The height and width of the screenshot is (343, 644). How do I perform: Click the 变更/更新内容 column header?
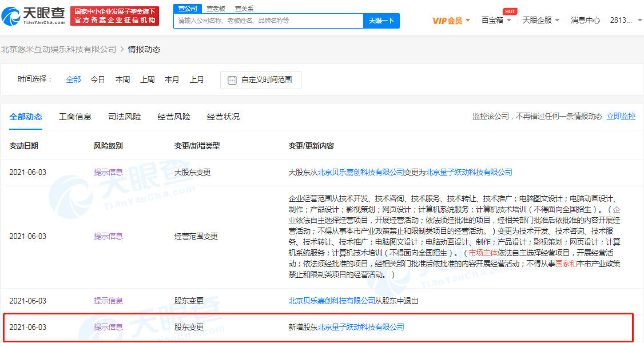(311, 146)
